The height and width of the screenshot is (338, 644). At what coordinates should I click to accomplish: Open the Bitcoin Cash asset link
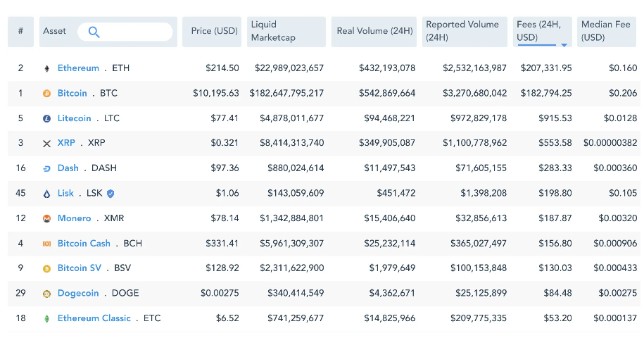click(x=84, y=243)
